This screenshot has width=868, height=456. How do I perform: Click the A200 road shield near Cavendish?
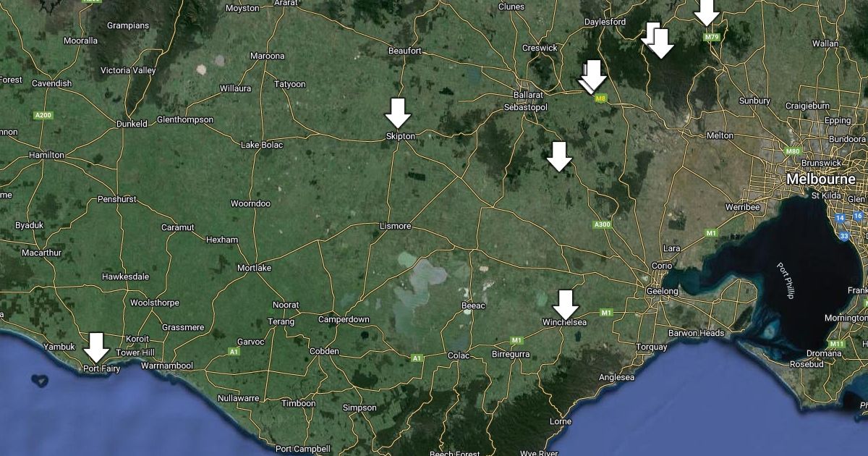tap(44, 115)
